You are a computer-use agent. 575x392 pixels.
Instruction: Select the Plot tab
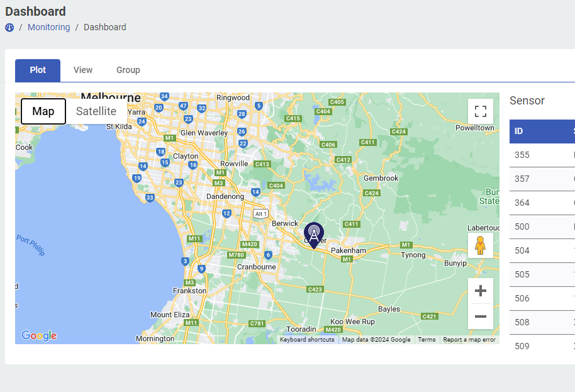(x=37, y=70)
